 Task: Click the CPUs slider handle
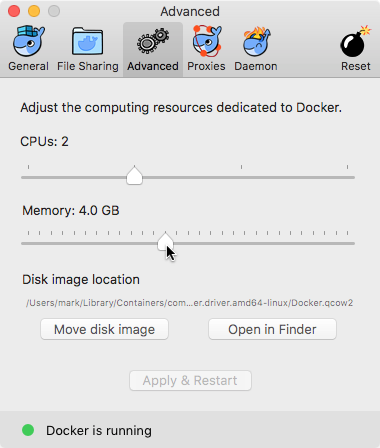[x=134, y=175]
